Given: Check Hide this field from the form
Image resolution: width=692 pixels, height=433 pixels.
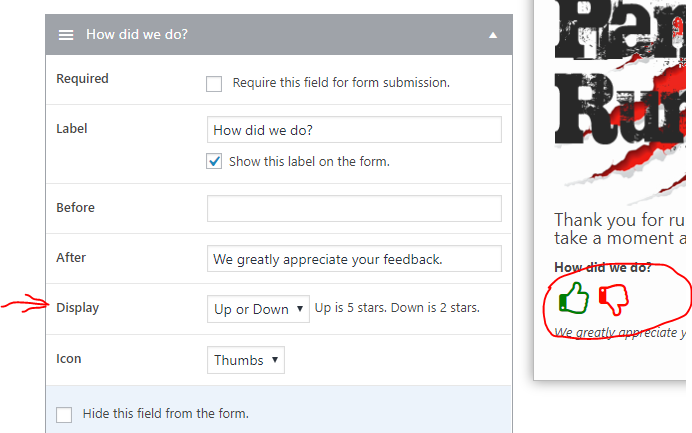Looking at the screenshot, I should (x=64, y=414).
